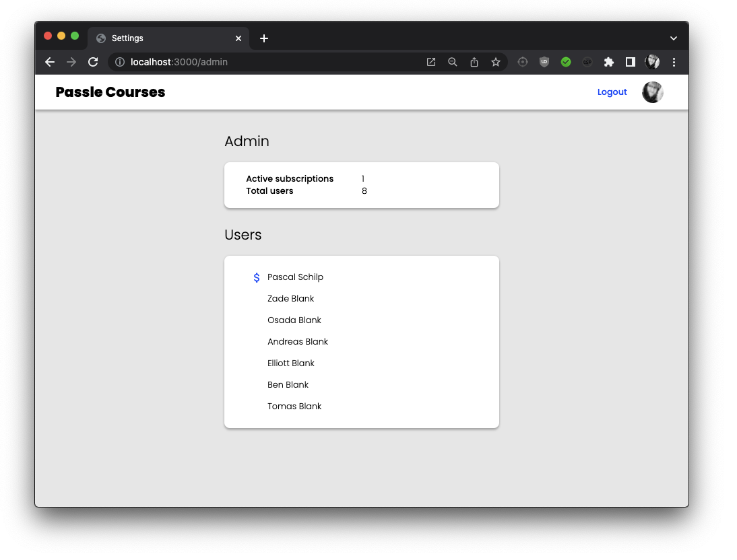Select user Tomas Blank

pos(294,407)
